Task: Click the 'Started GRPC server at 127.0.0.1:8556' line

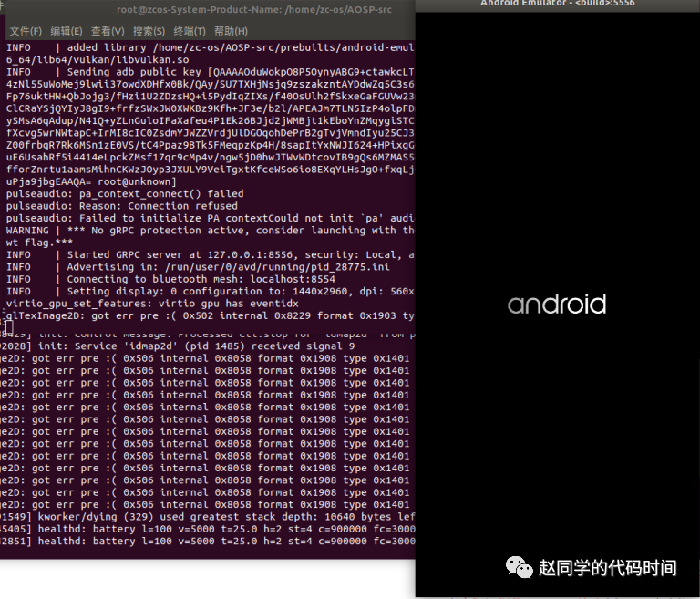Action: [x=211, y=255]
